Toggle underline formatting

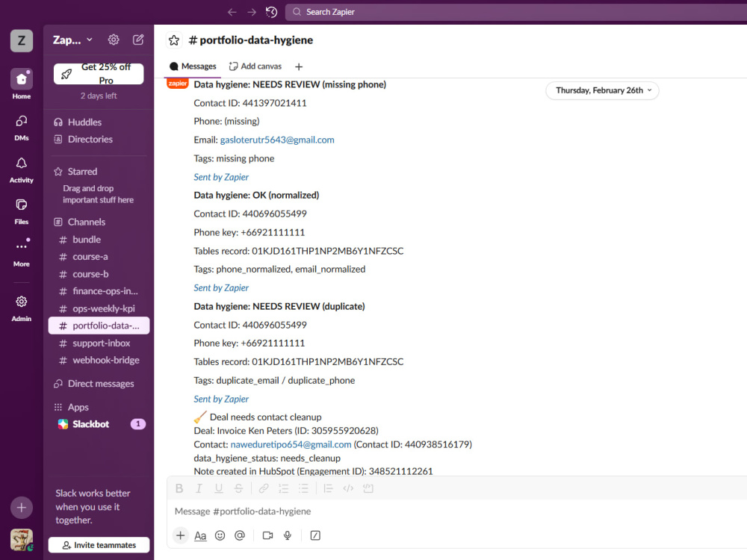(219, 488)
